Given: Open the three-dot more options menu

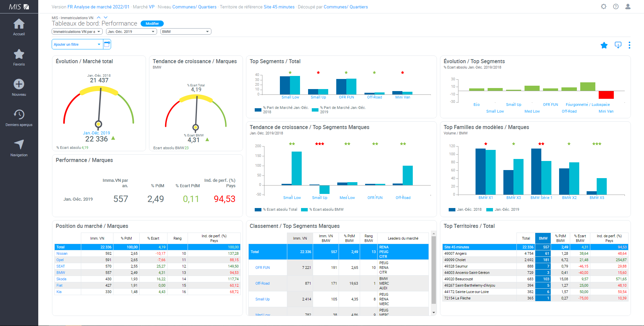Looking at the screenshot, I should click(x=629, y=45).
